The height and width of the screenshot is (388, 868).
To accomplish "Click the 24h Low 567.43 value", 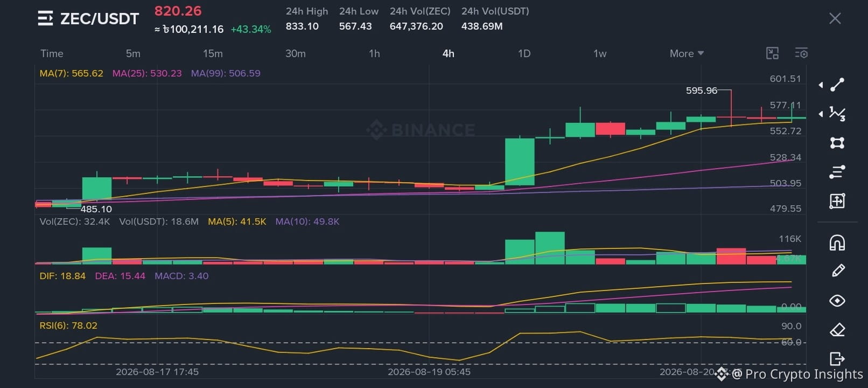I will point(355,26).
